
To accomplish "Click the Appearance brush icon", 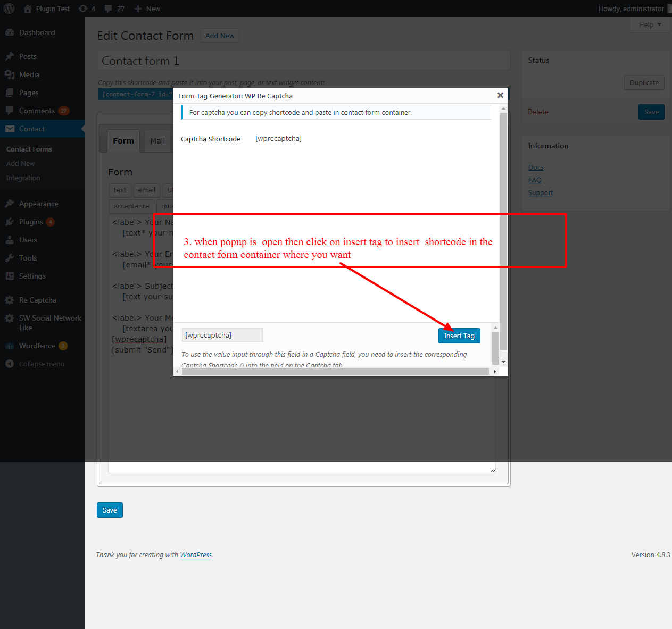I will [10, 204].
